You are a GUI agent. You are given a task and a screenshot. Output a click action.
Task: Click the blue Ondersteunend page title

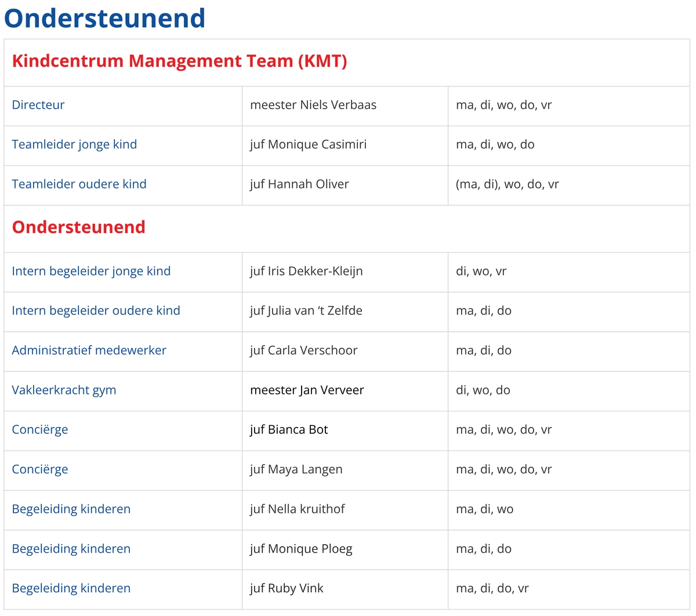click(x=105, y=18)
